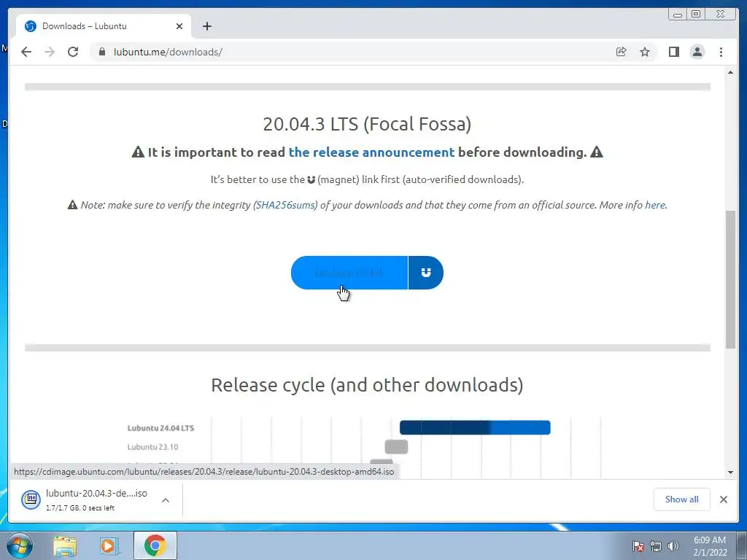The image size is (747, 560).
Task: Click the forward navigation arrow
Action: pos(50,52)
